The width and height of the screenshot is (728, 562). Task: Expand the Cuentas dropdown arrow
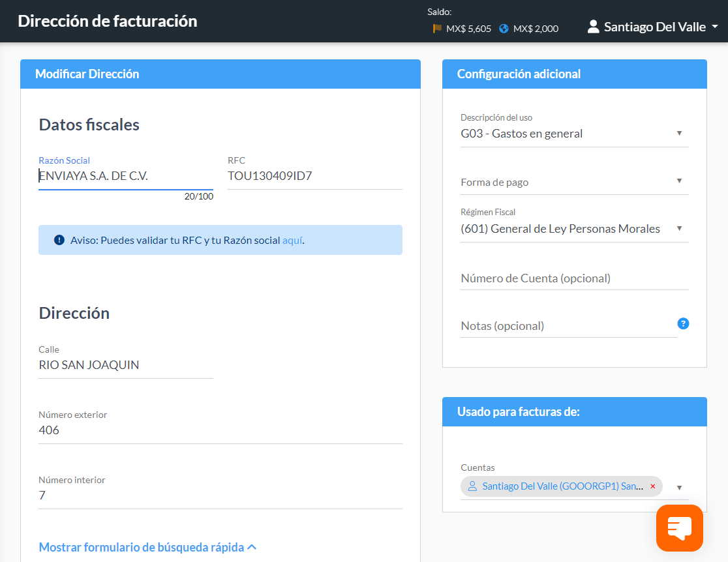679,487
